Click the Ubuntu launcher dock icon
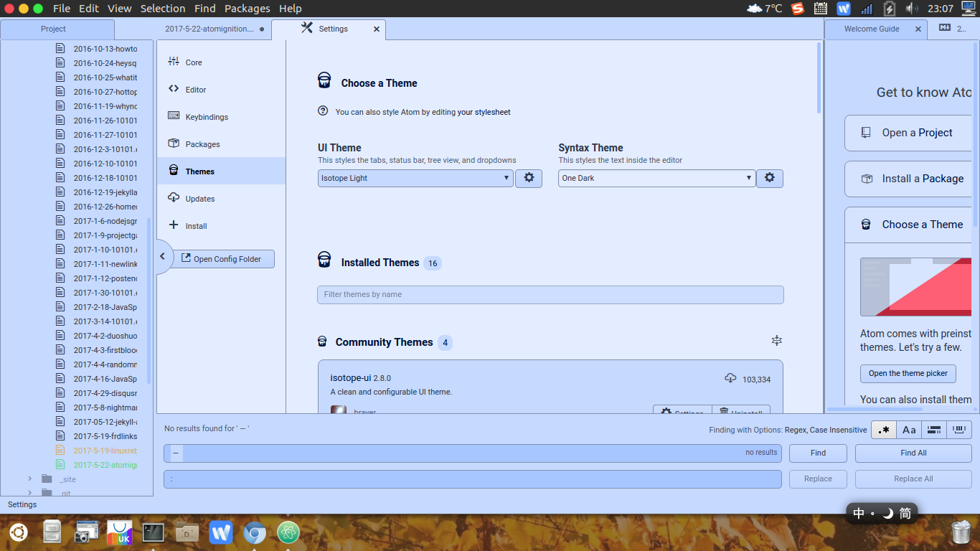This screenshot has height=551, width=980. [x=19, y=532]
